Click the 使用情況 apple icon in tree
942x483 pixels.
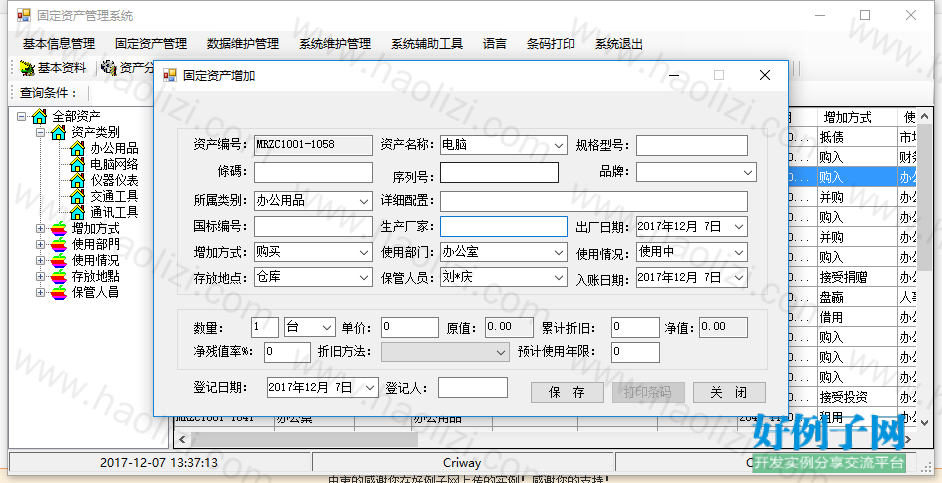coord(59,260)
